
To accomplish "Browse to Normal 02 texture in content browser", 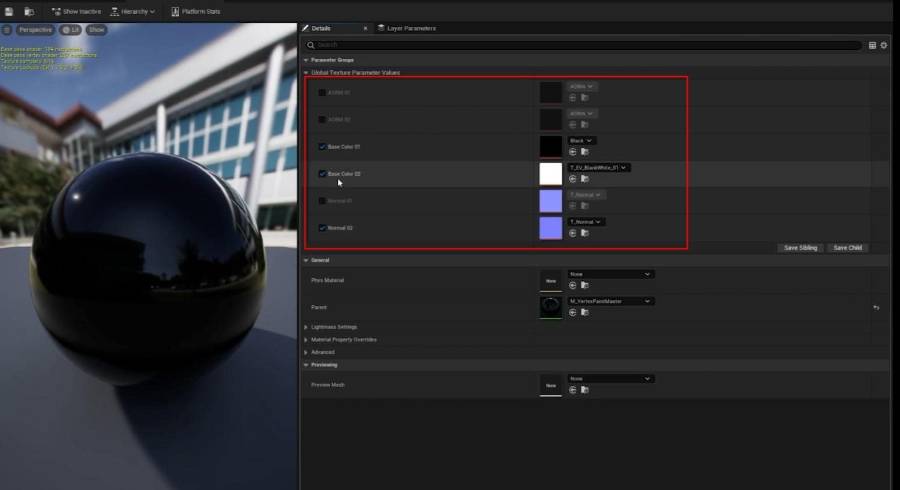I will tap(584, 233).
